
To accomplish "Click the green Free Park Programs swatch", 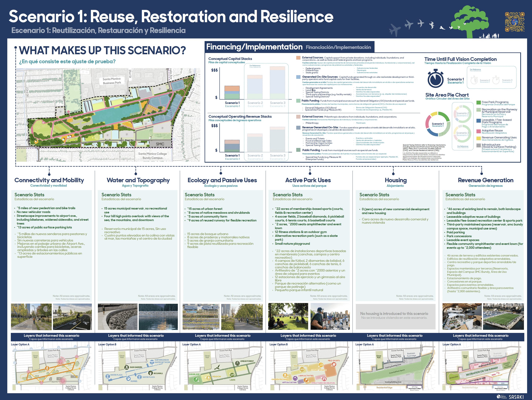I will [479, 103].
